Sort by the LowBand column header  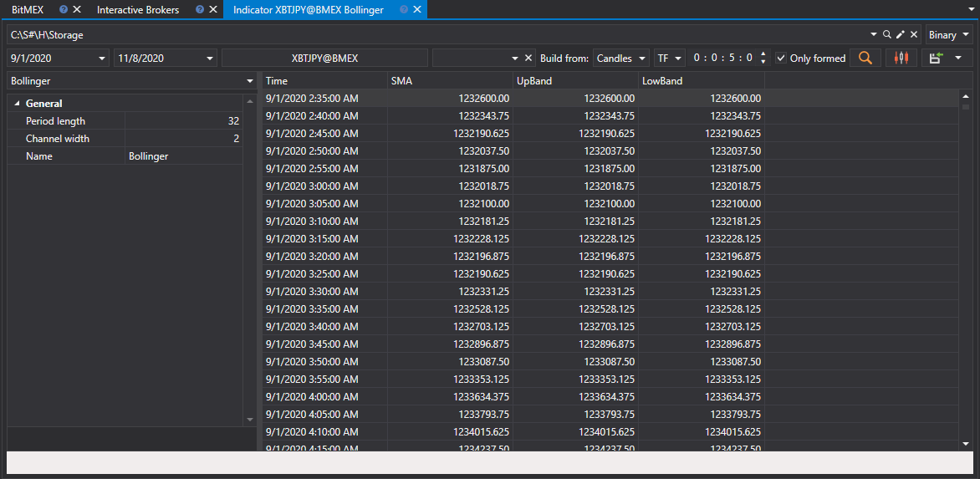tap(702, 80)
